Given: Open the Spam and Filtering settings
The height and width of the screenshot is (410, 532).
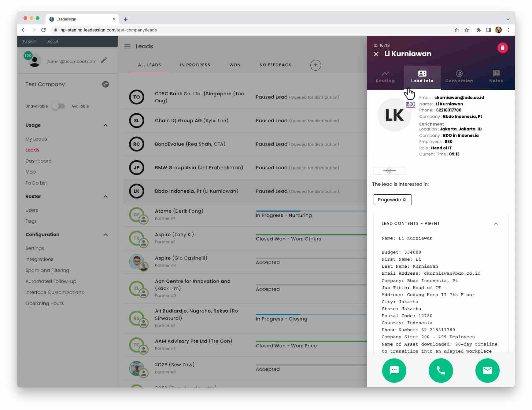Looking at the screenshot, I should 47,270.
